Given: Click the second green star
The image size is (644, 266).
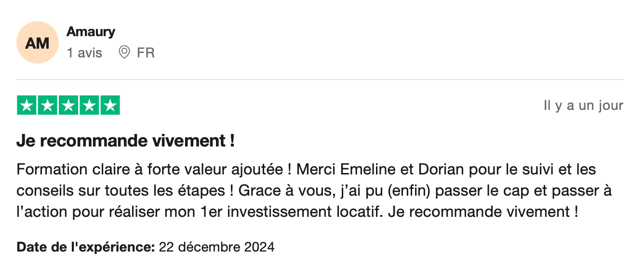Looking at the screenshot, I should (x=48, y=106).
